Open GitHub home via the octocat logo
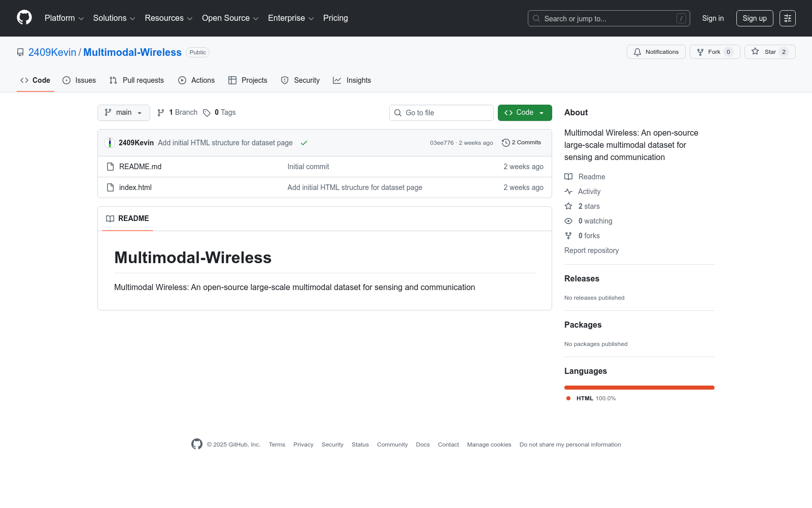This screenshot has height=508, width=812. click(x=24, y=18)
